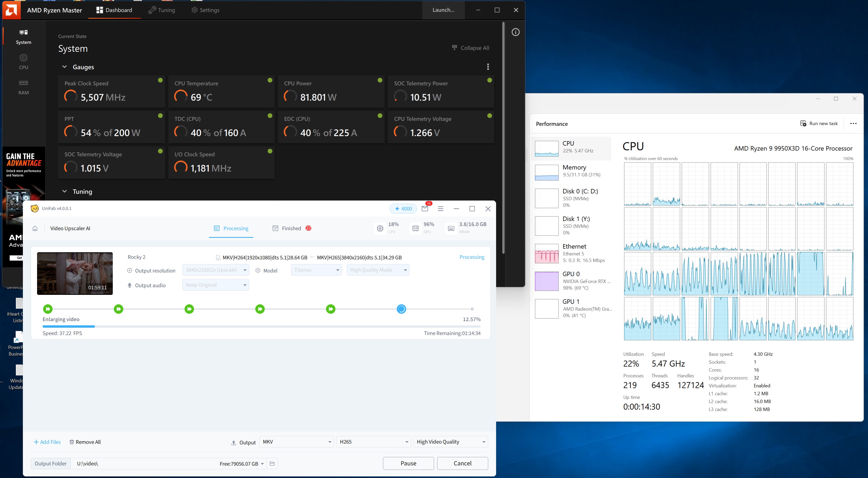
Task: Open the CPU section in Ryzen Master sidebar
Action: (23, 61)
